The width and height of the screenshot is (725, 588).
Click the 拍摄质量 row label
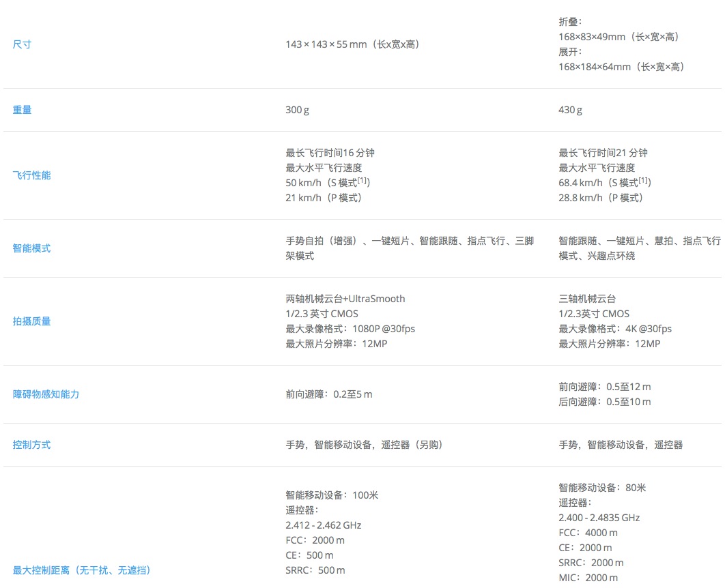(31, 321)
